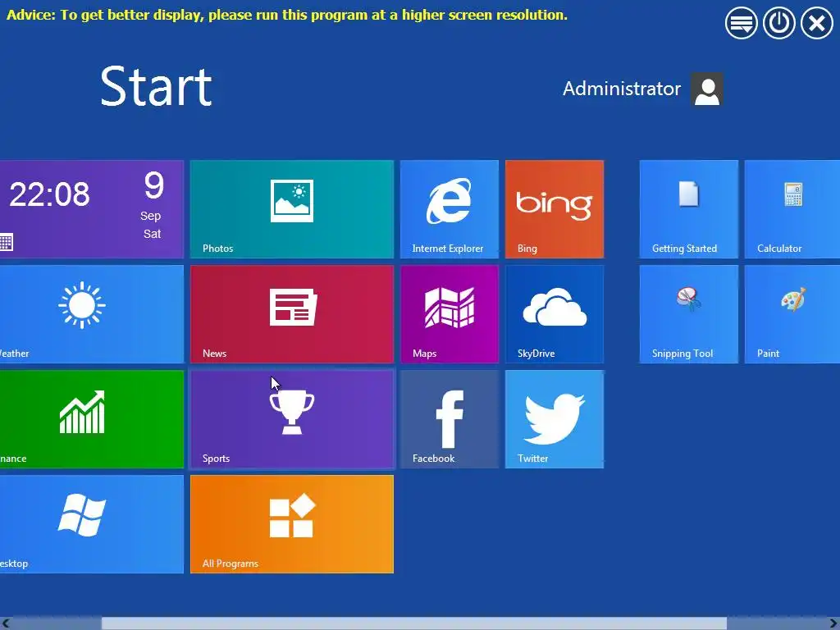Launch the Snipping Tool tile
Screen dimensions: 840x630
(x=689, y=314)
